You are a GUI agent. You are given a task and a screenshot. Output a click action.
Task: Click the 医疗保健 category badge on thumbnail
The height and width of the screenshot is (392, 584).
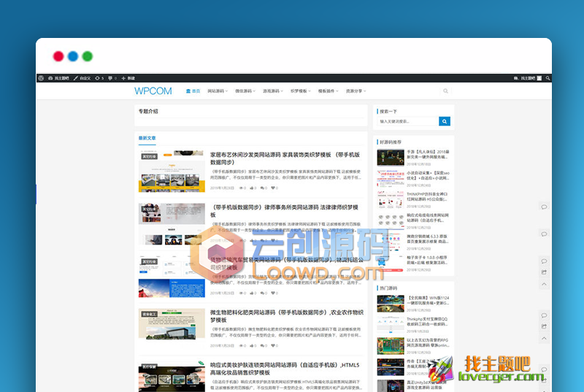pyautogui.click(x=150, y=366)
